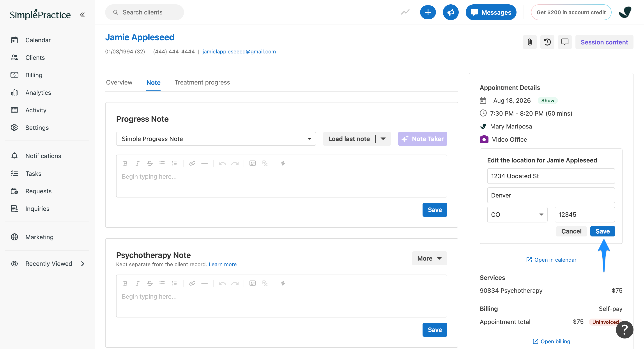Open Analytics in the sidebar
This screenshot has width=644, height=349.
tap(38, 92)
